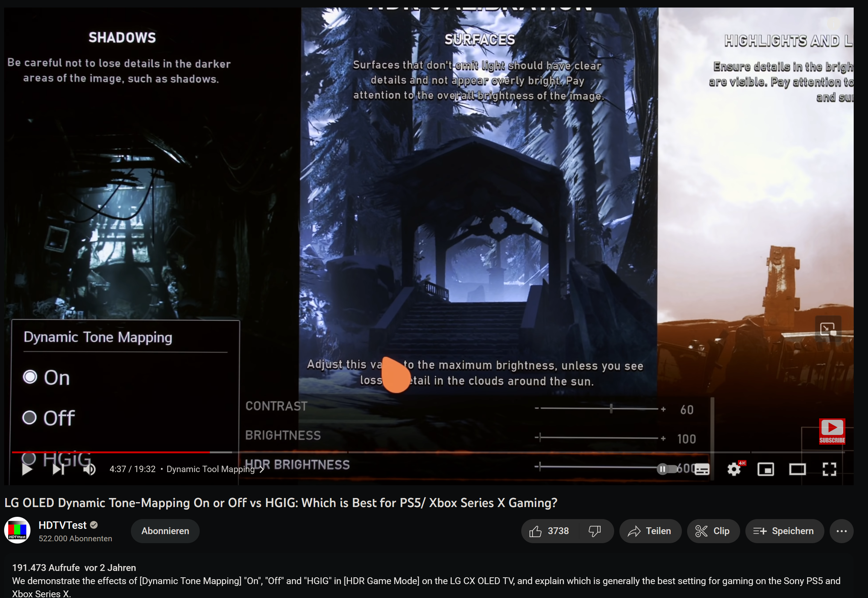Skip to the next video

click(57, 469)
